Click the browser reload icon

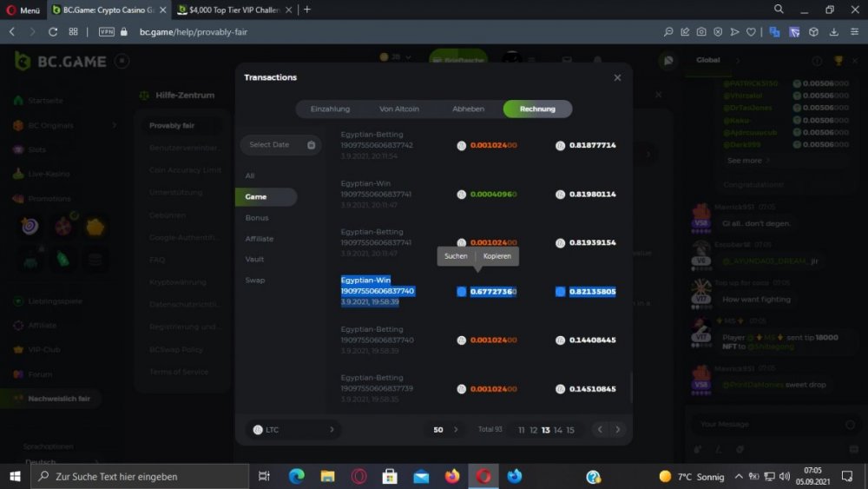[53, 31]
